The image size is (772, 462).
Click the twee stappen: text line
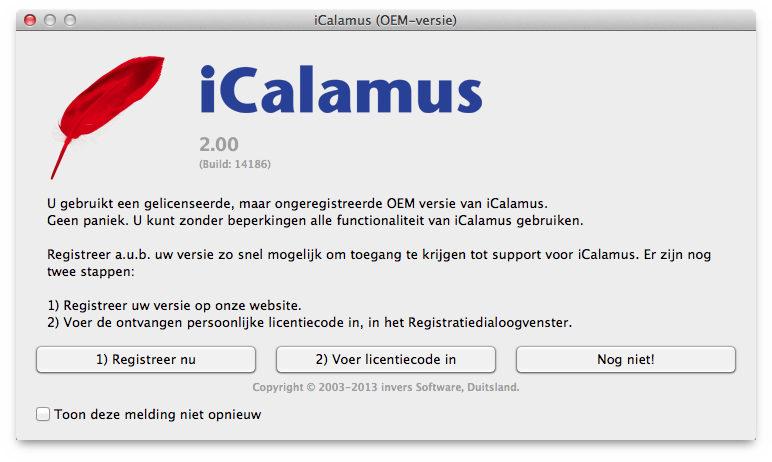pyautogui.click(x=91, y=272)
